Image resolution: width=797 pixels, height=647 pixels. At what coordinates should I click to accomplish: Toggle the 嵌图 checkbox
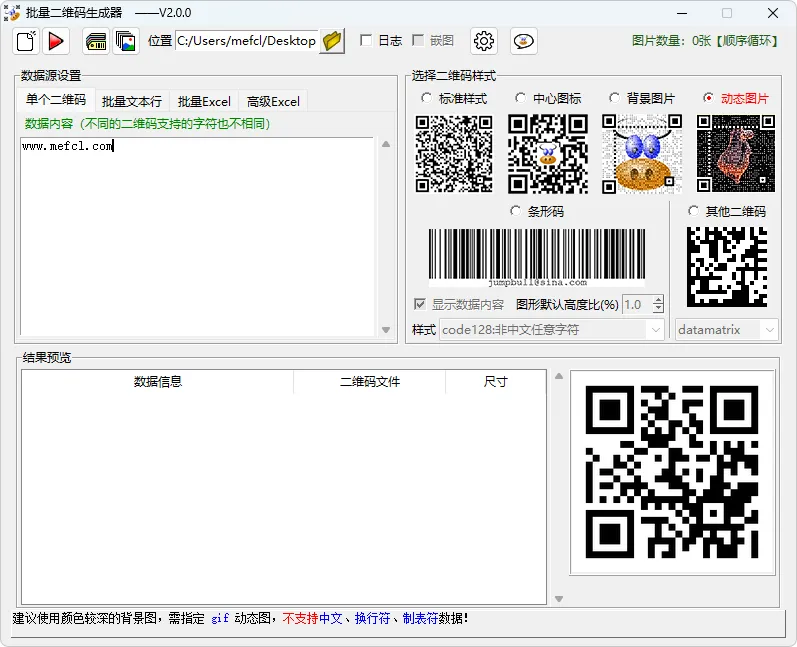pyautogui.click(x=418, y=41)
